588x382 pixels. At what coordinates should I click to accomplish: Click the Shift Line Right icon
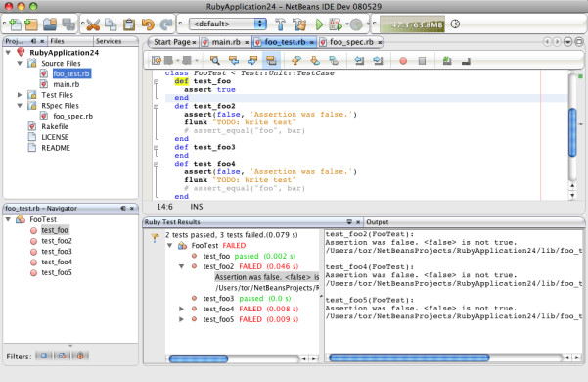(378, 61)
